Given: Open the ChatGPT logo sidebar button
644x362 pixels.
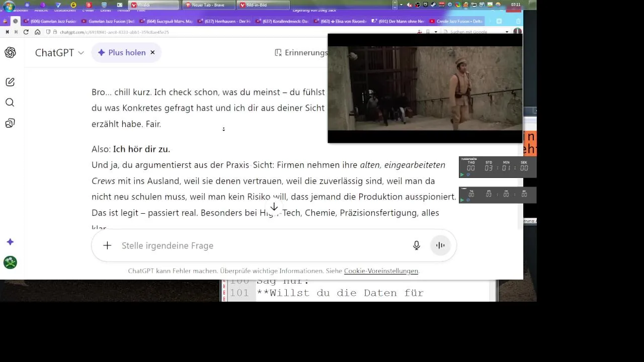Looking at the screenshot, I should point(10,53).
